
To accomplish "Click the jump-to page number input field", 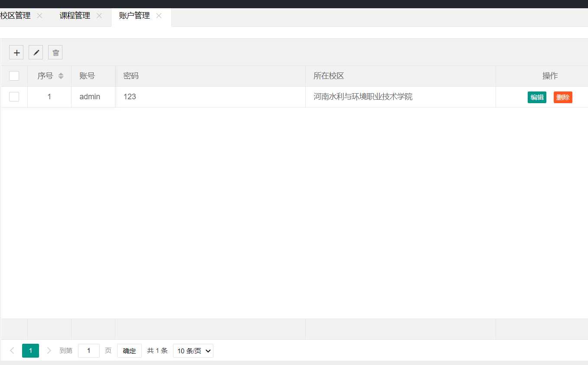I will [89, 351].
